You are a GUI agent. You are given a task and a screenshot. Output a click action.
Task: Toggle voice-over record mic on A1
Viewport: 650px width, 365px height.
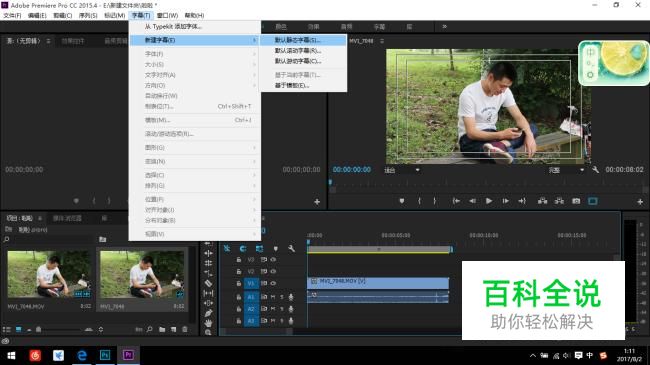[x=291, y=297]
